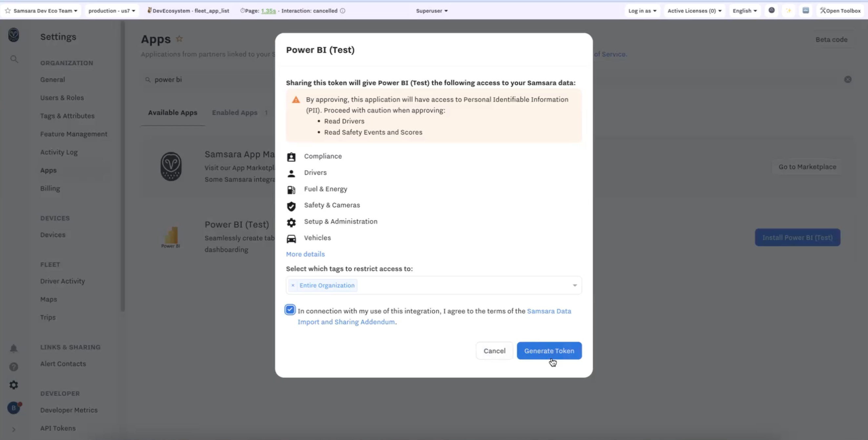The width and height of the screenshot is (868, 440).
Task: Open Tags & Attributes settings
Action: coord(67,116)
